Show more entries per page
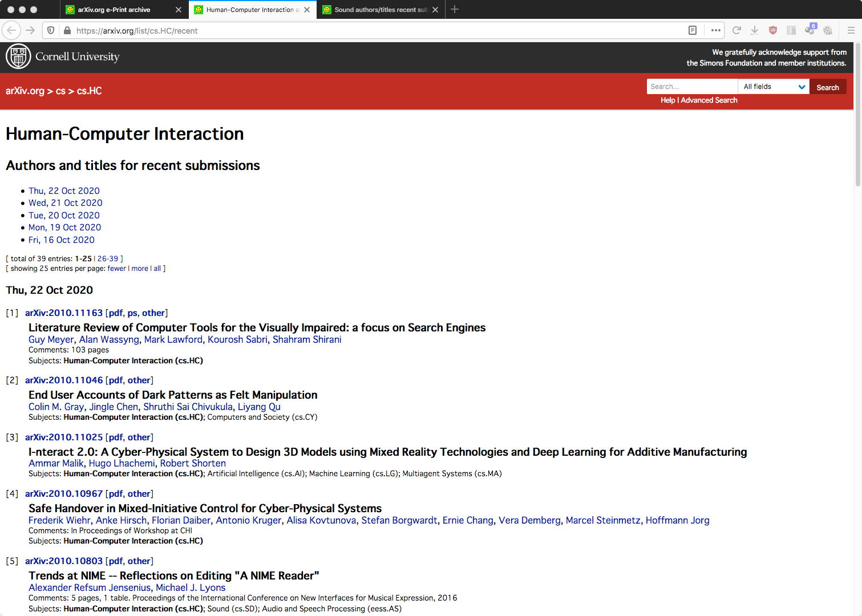 [x=140, y=268]
